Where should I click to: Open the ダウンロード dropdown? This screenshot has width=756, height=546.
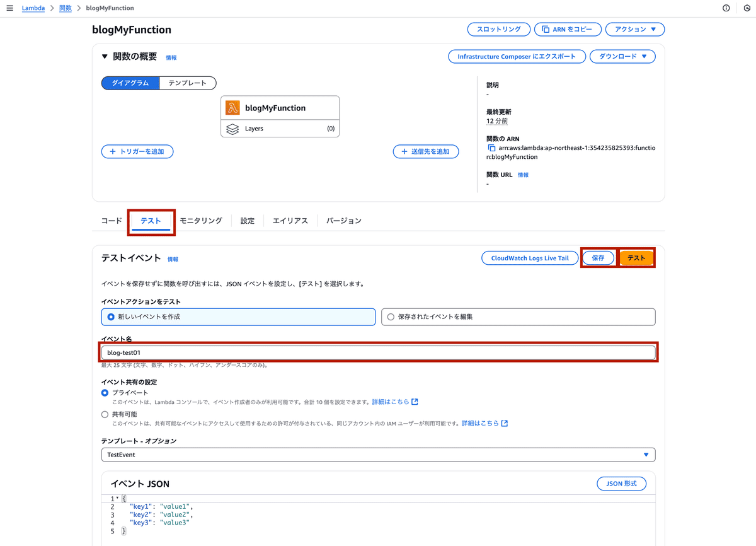click(622, 56)
